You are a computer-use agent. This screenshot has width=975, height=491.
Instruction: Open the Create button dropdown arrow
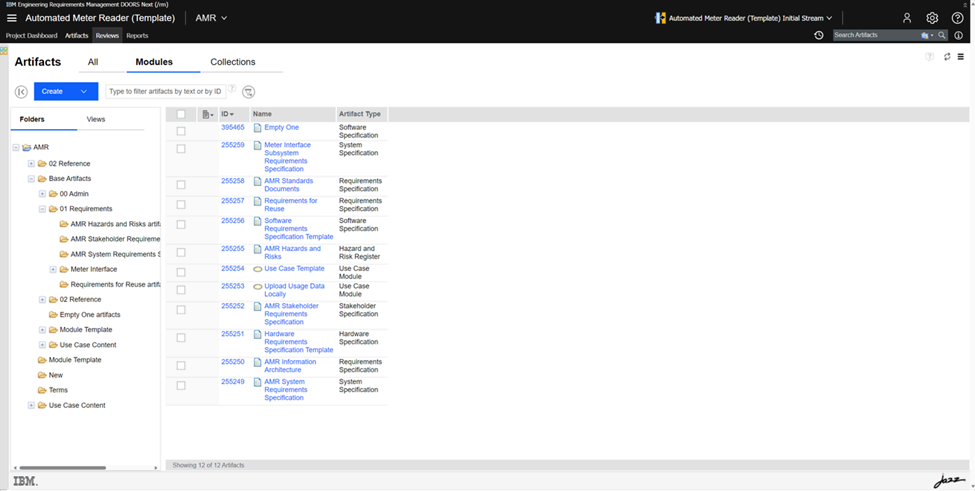point(84,91)
